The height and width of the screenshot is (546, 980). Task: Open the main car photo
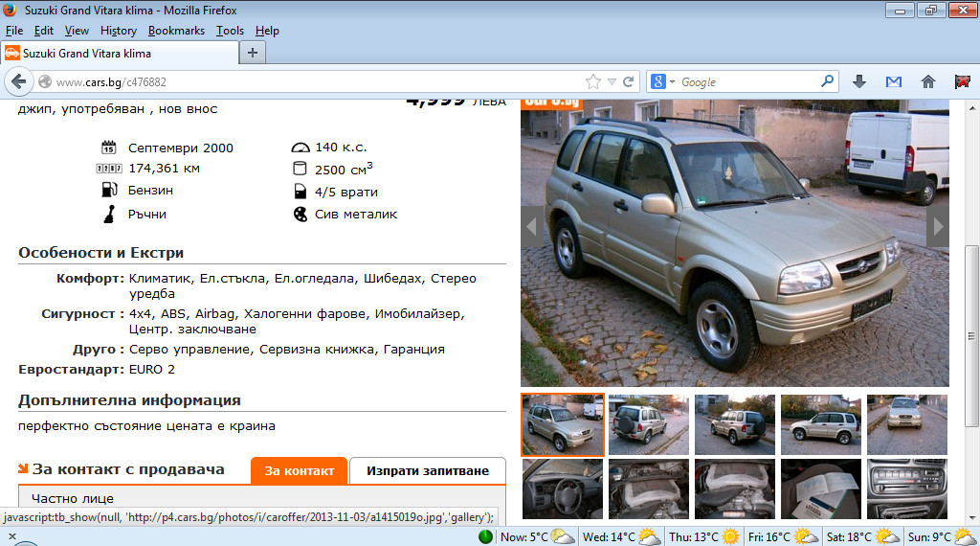(735, 243)
